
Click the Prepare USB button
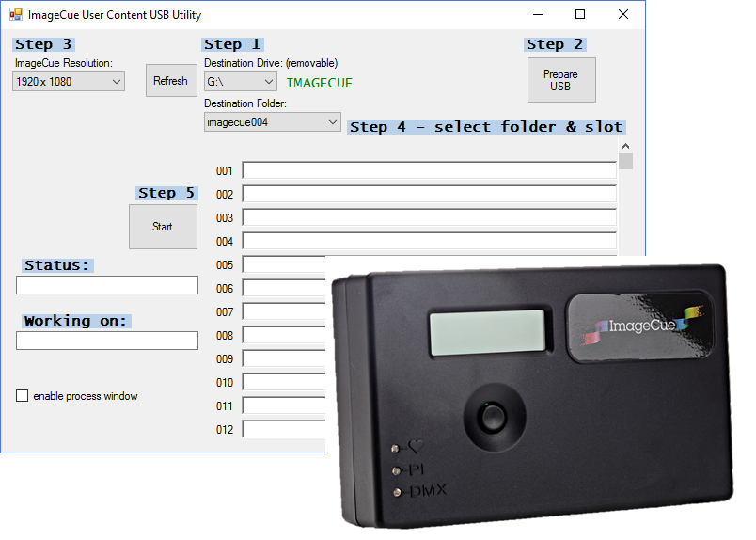[x=561, y=80]
